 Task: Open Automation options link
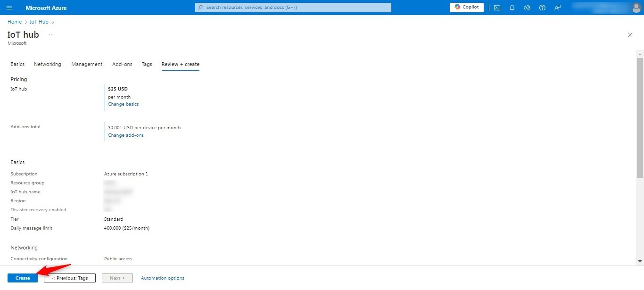click(x=163, y=278)
